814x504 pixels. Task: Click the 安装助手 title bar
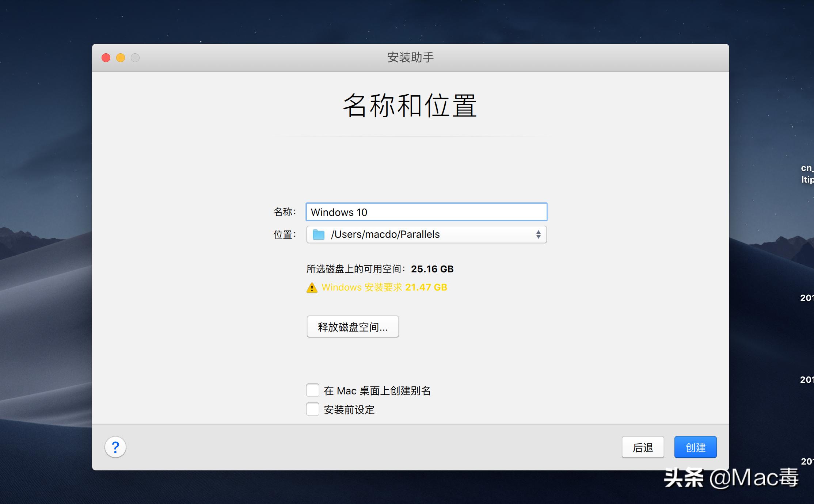pos(411,57)
